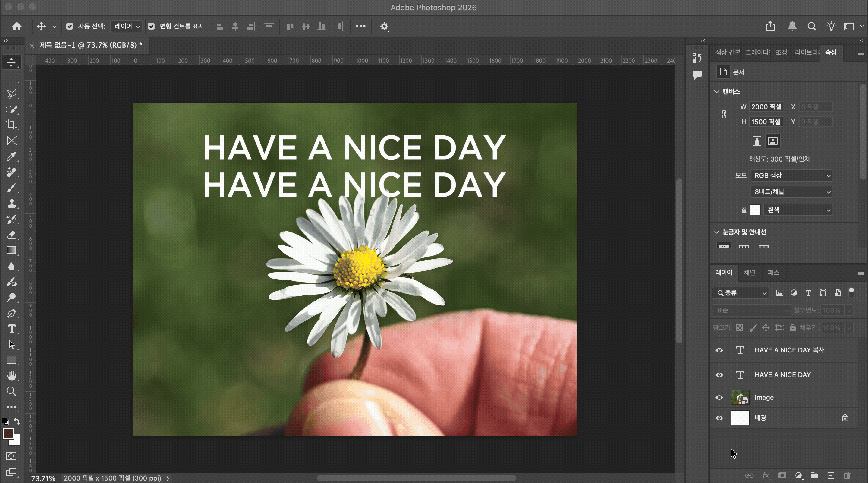868x483 pixels.
Task: Collapse the 캔버스 section
Action: (x=716, y=92)
